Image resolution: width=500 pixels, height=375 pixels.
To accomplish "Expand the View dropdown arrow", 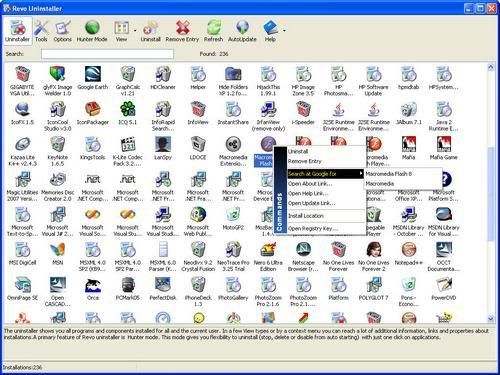I will pyautogui.click(x=135, y=31).
